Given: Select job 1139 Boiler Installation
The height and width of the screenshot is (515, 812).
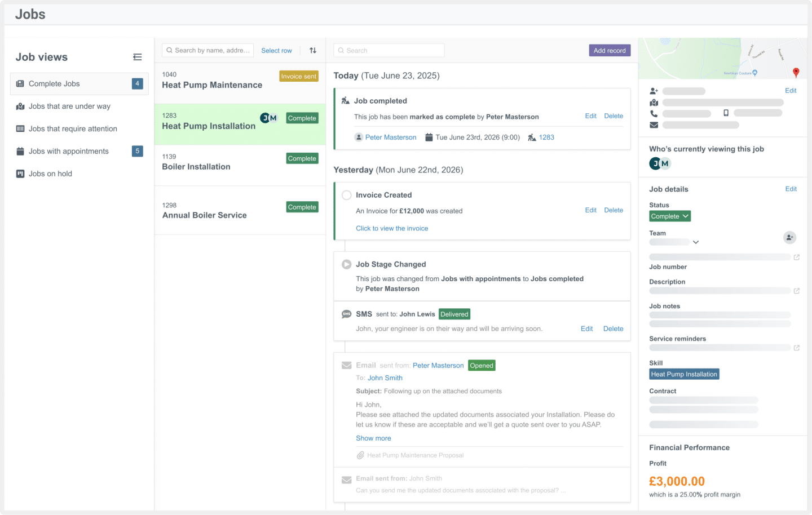Looking at the screenshot, I should coord(240,166).
